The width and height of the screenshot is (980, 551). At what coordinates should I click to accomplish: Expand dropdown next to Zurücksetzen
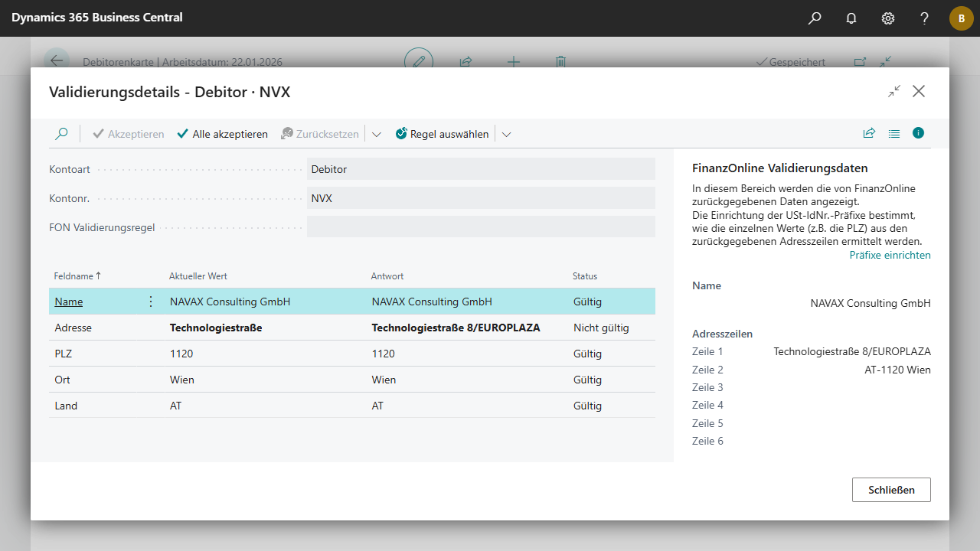point(377,134)
